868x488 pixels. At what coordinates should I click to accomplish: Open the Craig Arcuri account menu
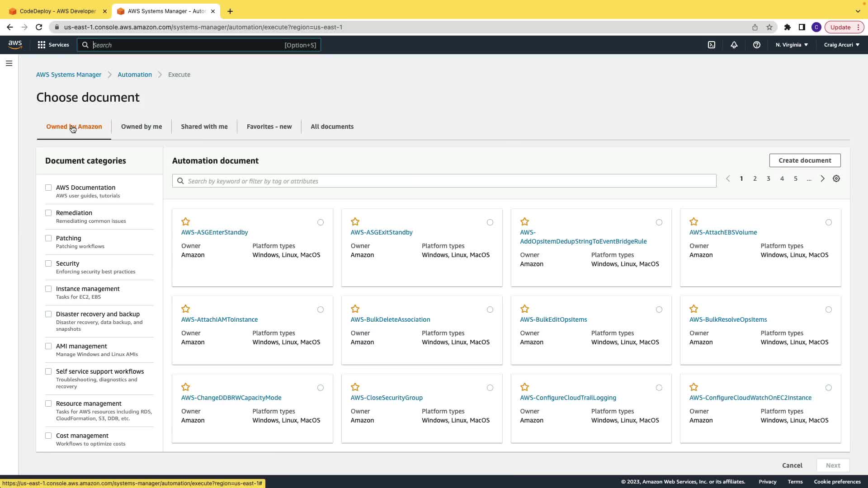click(841, 45)
